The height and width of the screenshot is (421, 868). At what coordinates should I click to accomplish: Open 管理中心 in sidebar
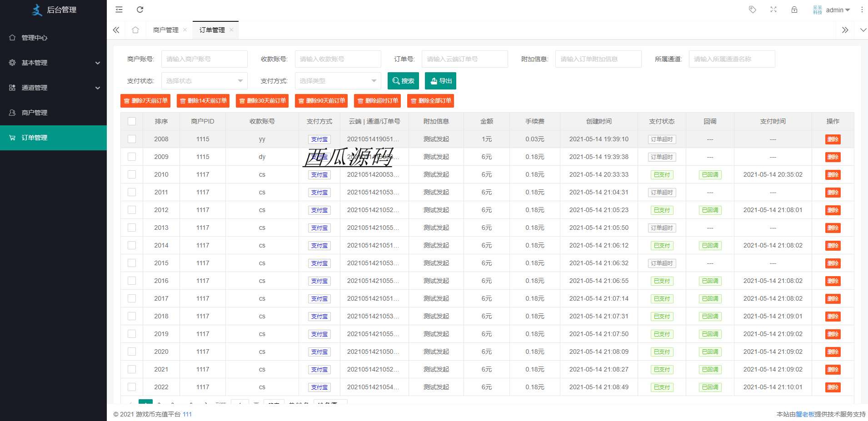53,38
